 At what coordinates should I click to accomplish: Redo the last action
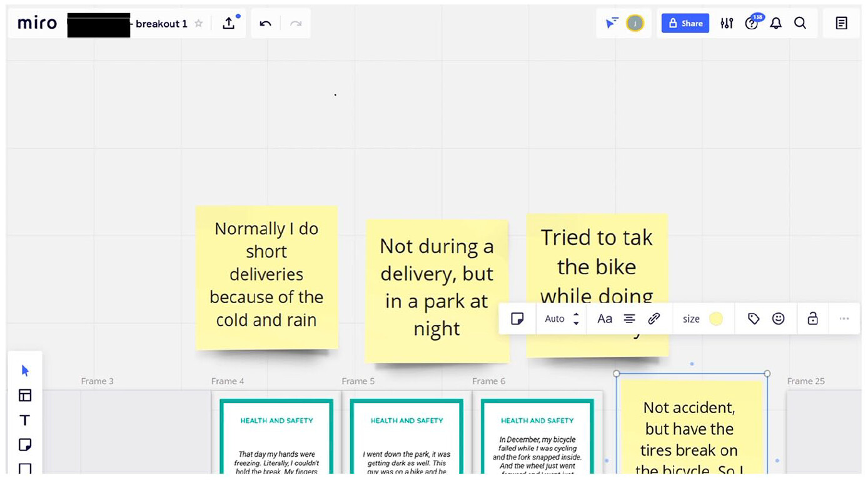pos(296,24)
